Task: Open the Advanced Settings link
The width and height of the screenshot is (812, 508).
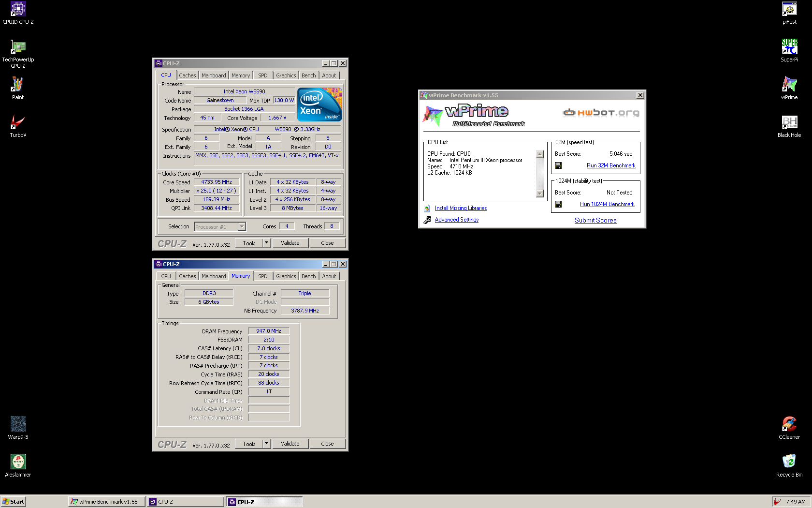Action: click(457, 220)
